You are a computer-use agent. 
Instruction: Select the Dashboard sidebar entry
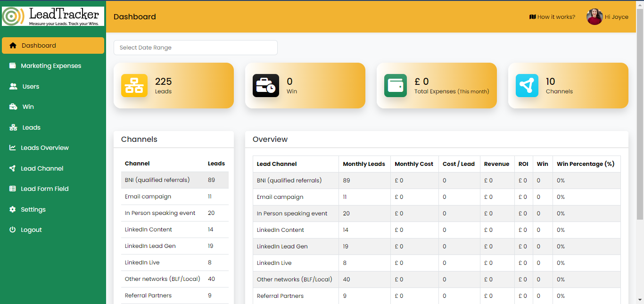pos(53,45)
